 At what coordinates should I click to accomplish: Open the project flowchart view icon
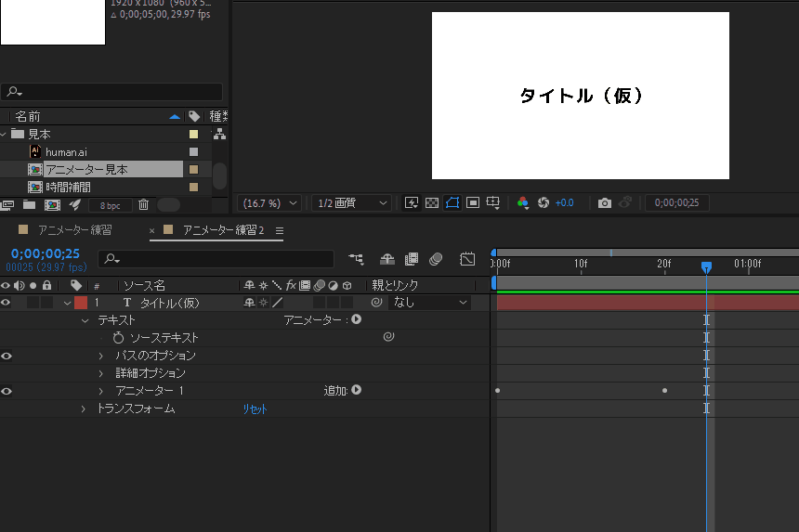click(x=219, y=134)
